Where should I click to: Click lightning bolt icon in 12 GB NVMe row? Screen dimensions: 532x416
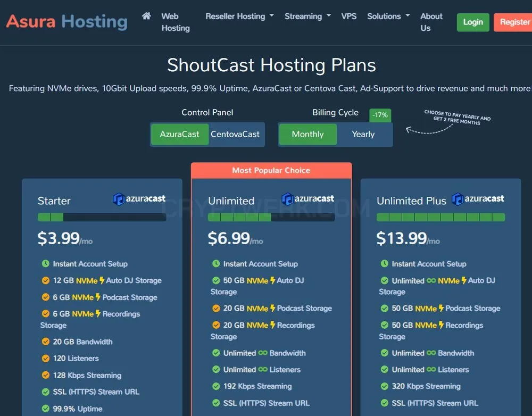pyautogui.click(x=102, y=280)
